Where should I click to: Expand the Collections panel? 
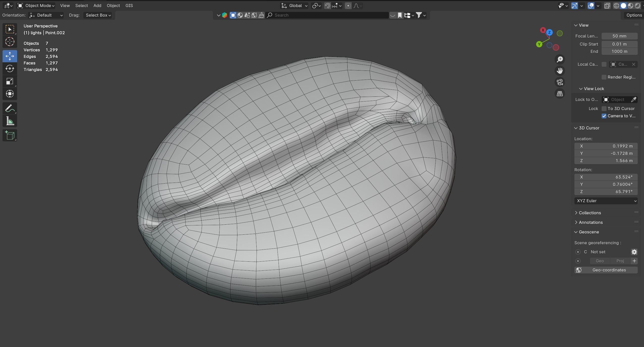(590, 213)
